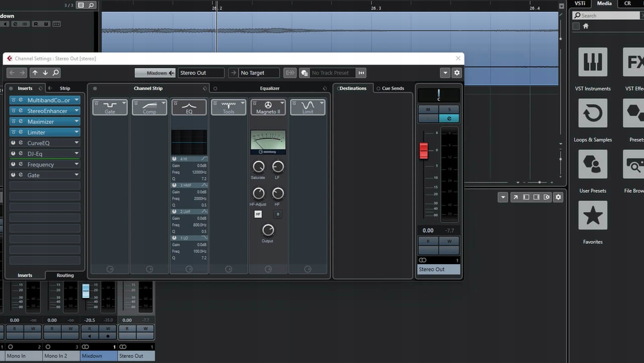This screenshot has height=363, width=644.
Task: Open the Limit module dropdown arrow
Action: [x=322, y=103]
